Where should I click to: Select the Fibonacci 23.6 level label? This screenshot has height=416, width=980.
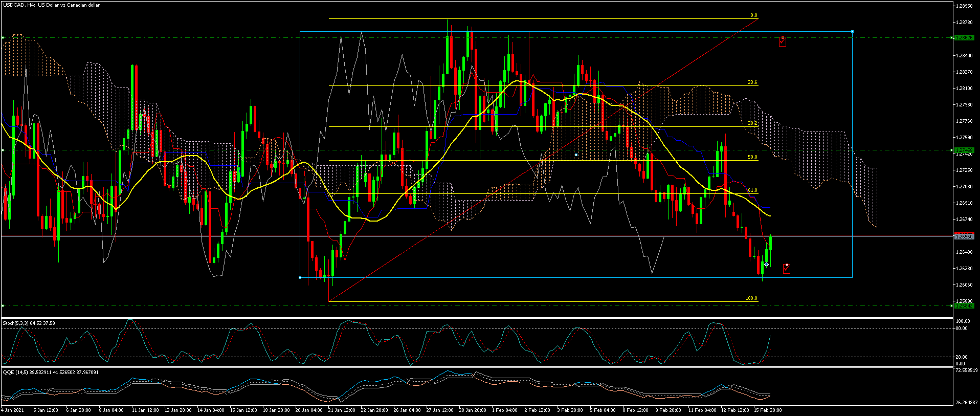point(752,82)
